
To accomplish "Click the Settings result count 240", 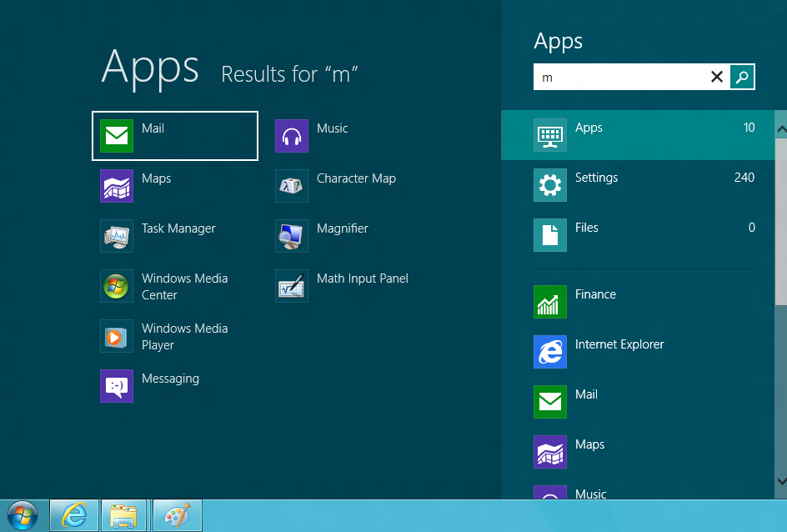I will [x=744, y=178].
